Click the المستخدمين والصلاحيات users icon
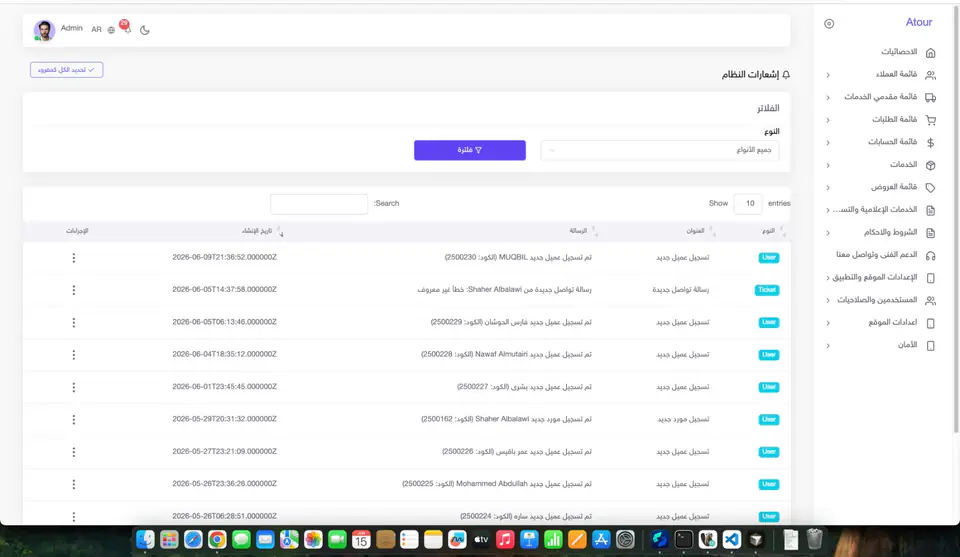 [930, 301]
